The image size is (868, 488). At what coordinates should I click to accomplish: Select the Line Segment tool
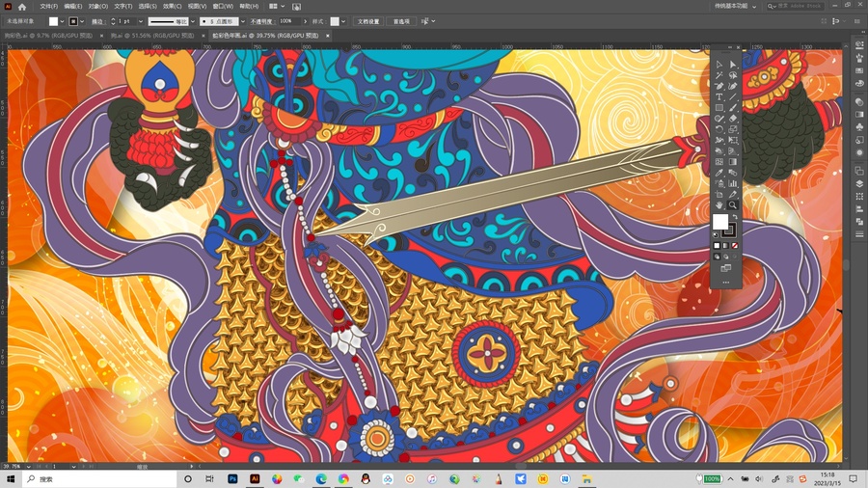tap(733, 96)
